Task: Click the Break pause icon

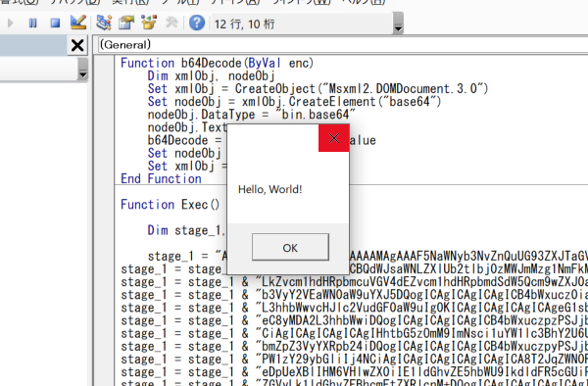Action: [x=32, y=24]
